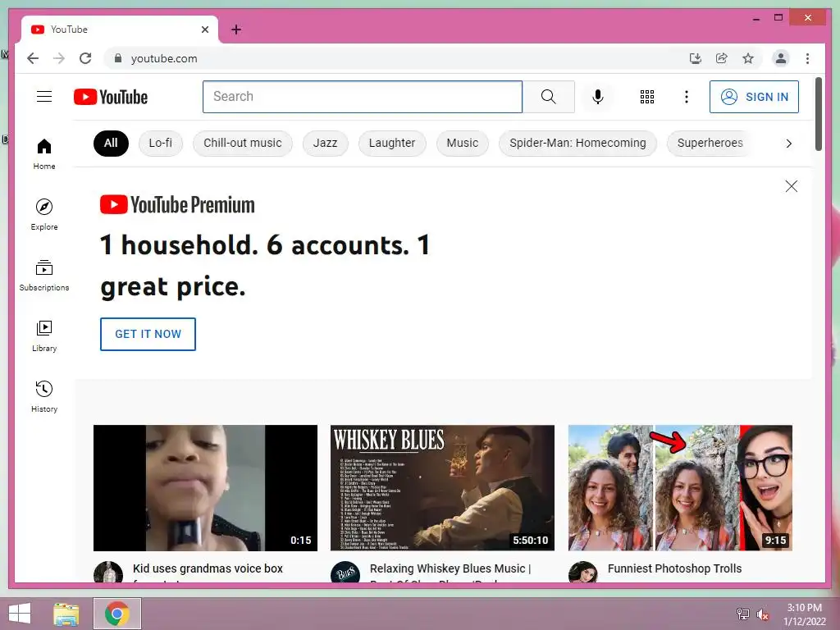Open the network tray icon
This screenshot has height=630, width=840.
[742, 614]
